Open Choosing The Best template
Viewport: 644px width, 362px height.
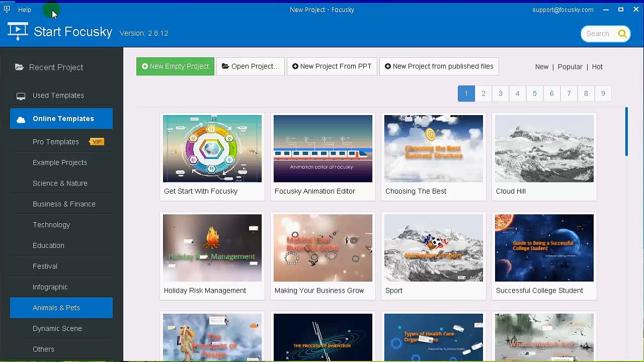coord(434,156)
